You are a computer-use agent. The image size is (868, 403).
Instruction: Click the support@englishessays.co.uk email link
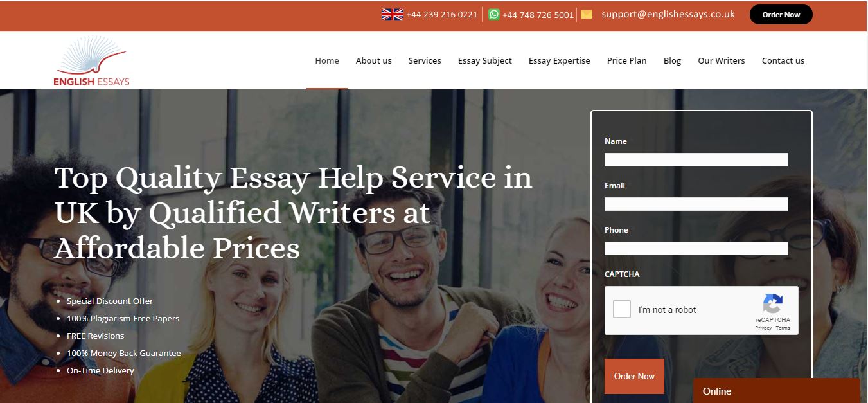pos(668,14)
